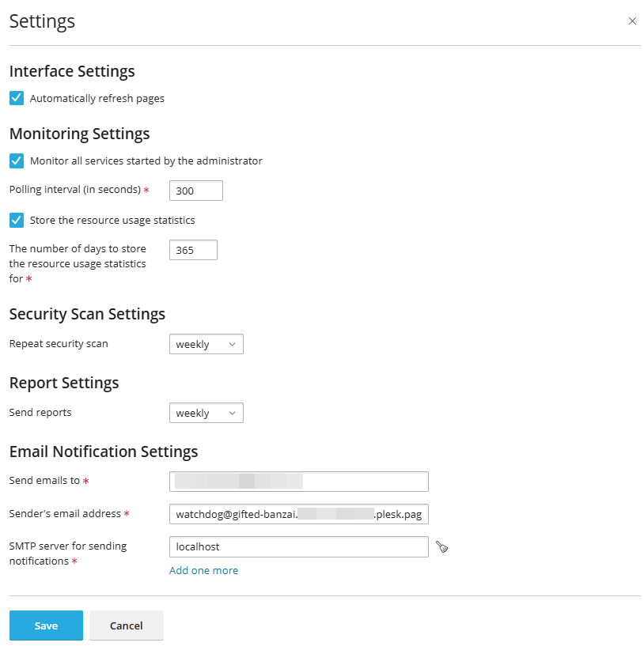Click the Polling interval (in seconds) label

75,190
